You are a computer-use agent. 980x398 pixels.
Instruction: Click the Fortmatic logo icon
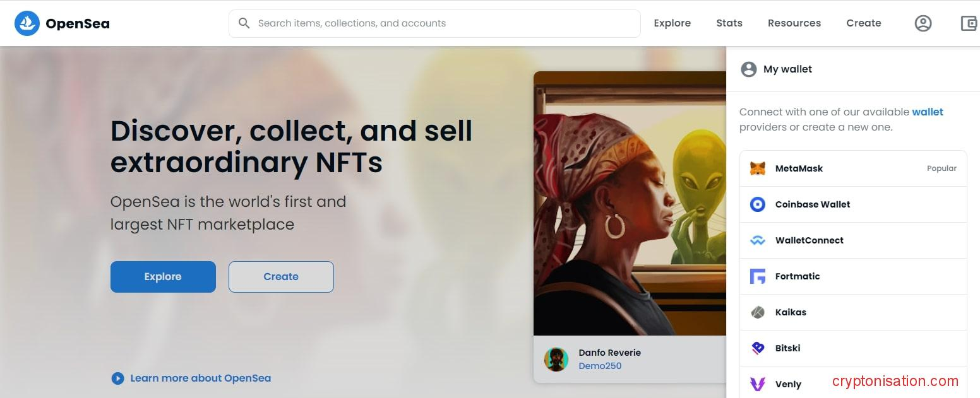[x=757, y=276]
